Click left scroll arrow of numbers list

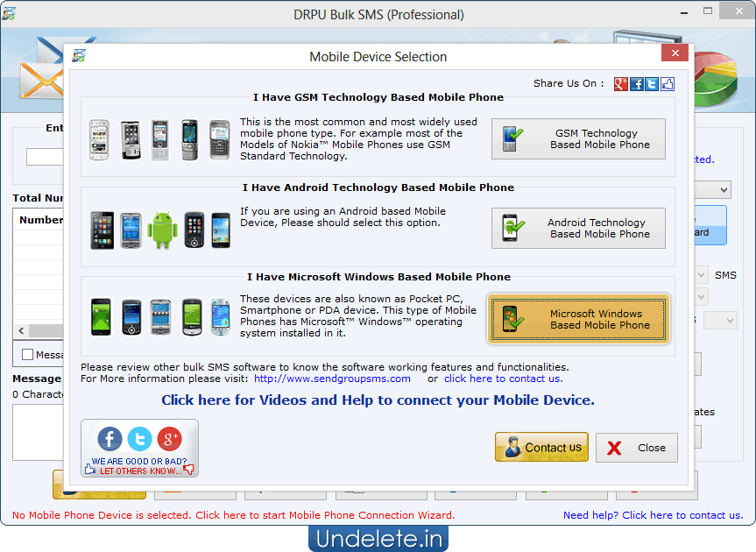(21, 330)
